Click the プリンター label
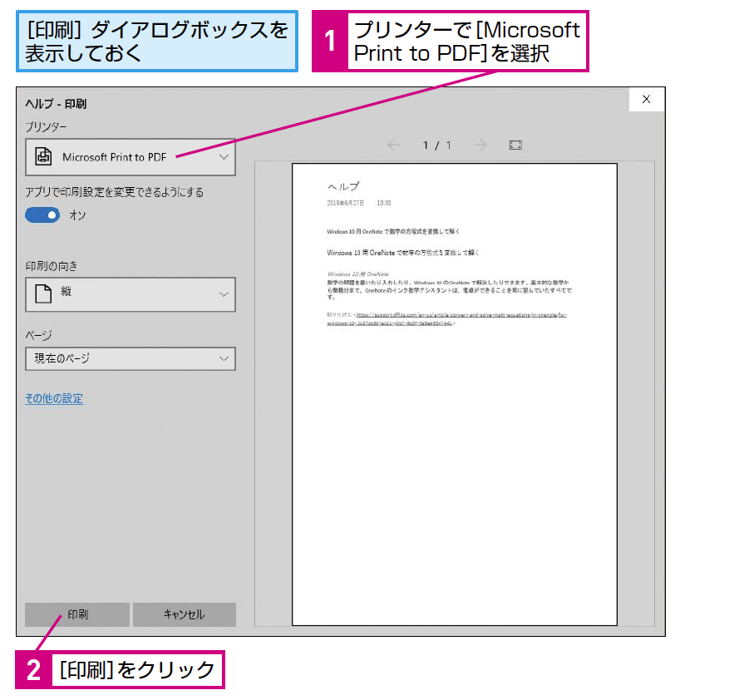 coord(46,127)
